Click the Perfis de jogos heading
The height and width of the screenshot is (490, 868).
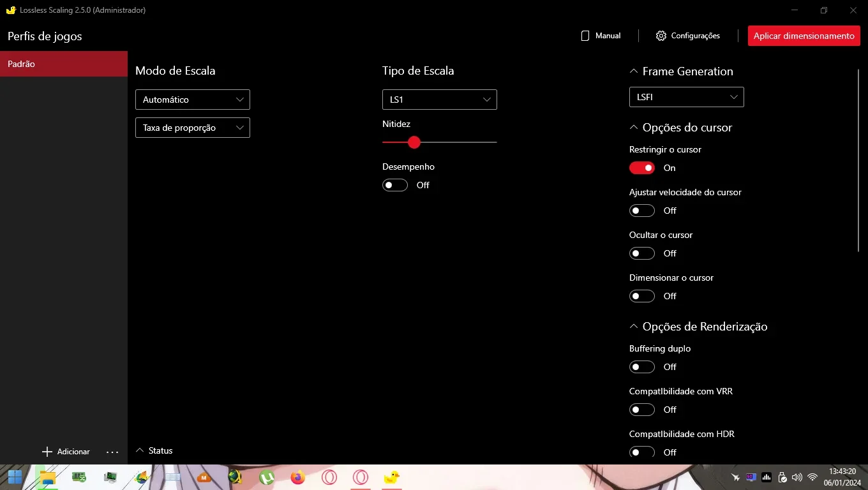click(45, 36)
